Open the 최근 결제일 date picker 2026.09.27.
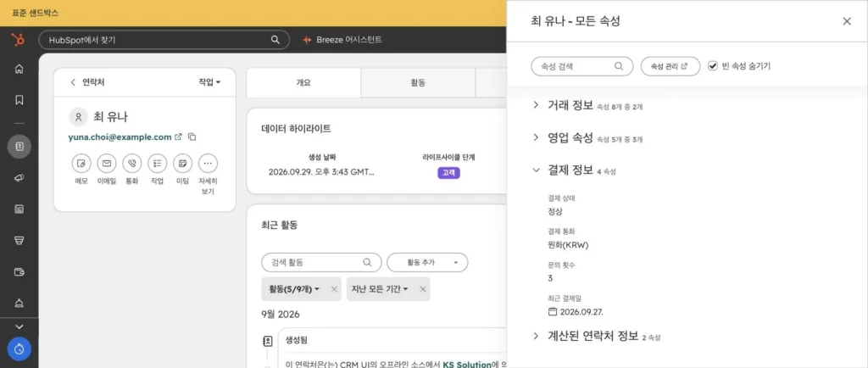The height and width of the screenshot is (368, 868). 576,311
